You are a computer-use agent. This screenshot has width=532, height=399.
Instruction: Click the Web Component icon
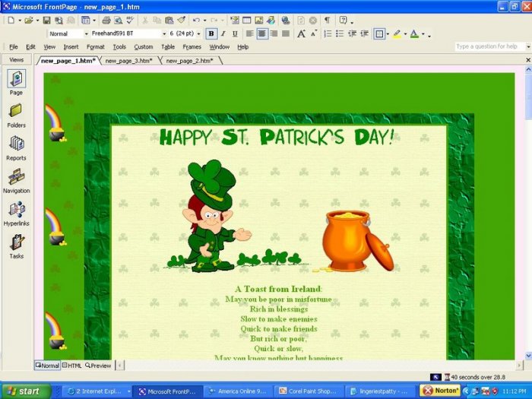pyautogui.click(x=234, y=21)
